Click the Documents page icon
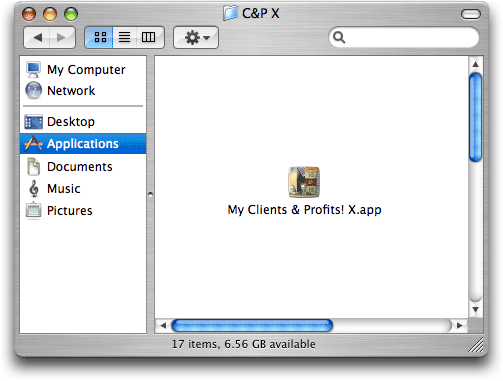The height and width of the screenshot is (381, 503). 34,166
